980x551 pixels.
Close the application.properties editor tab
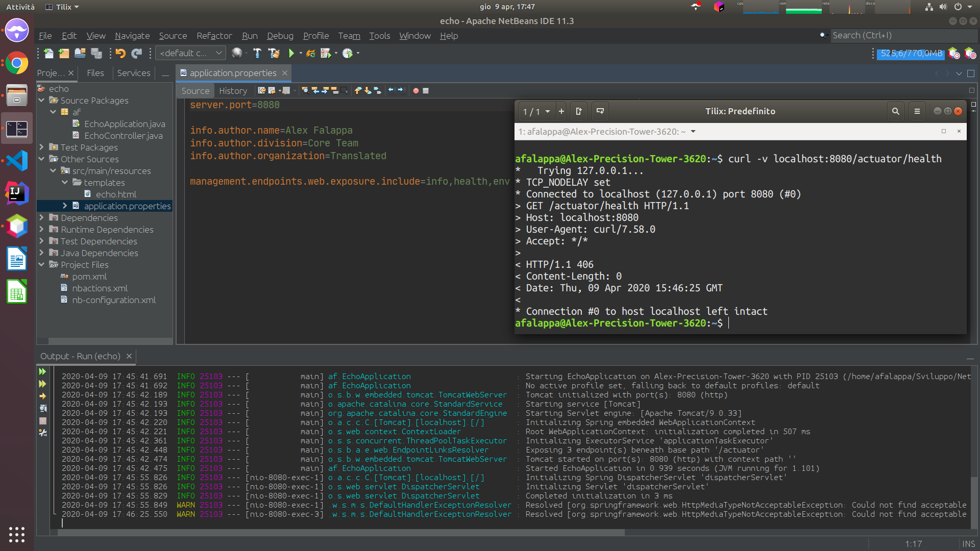click(x=285, y=73)
